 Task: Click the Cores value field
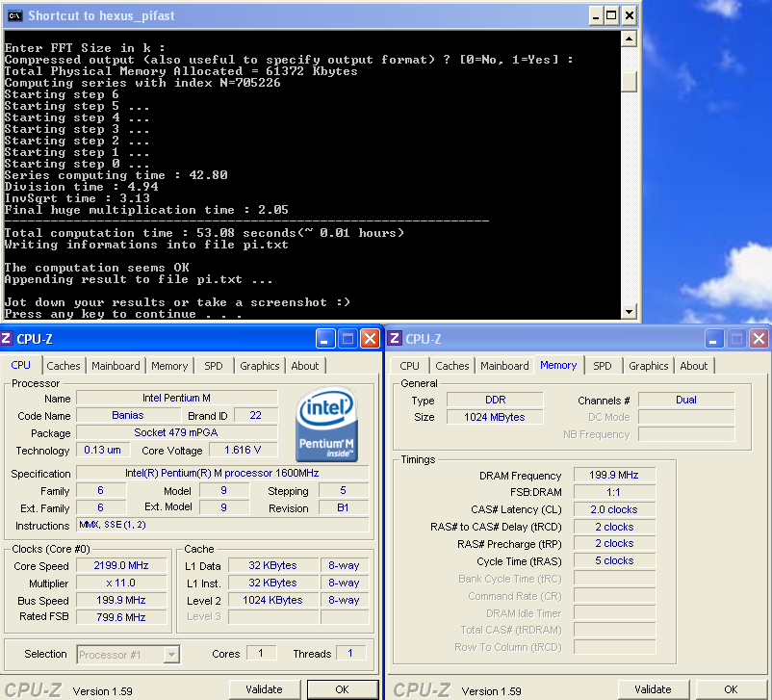pos(261,653)
